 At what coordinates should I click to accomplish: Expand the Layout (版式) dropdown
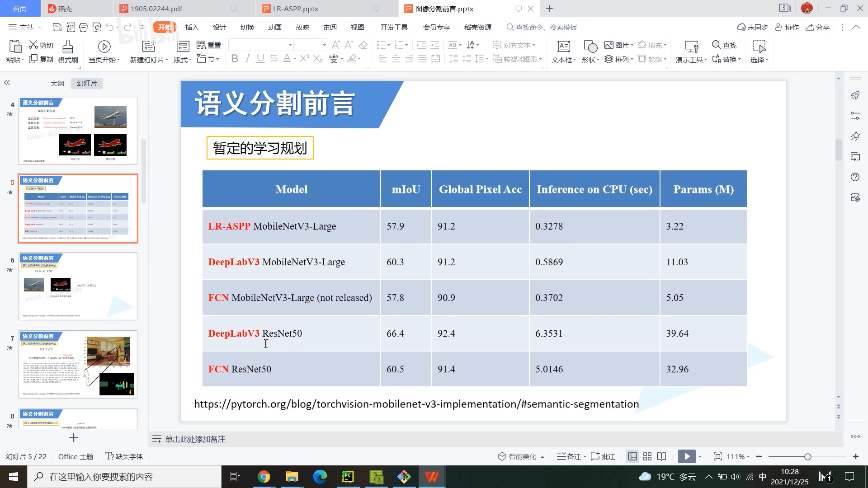[183, 60]
